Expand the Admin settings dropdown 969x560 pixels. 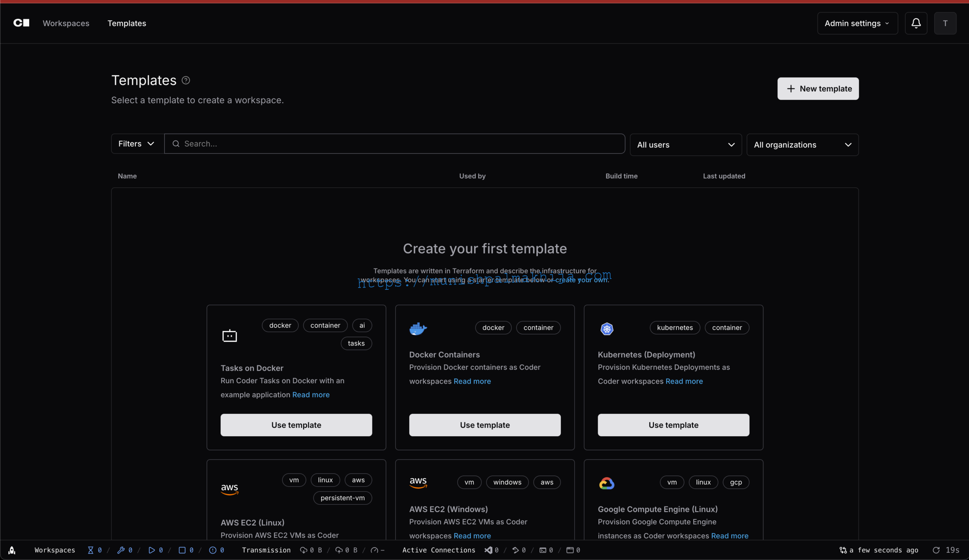(x=857, y=23)
